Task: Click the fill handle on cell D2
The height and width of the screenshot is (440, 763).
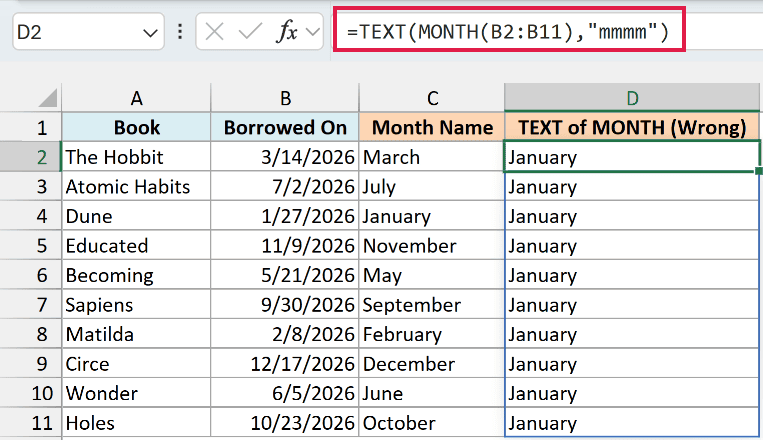Action: click(x=759, y=171)
